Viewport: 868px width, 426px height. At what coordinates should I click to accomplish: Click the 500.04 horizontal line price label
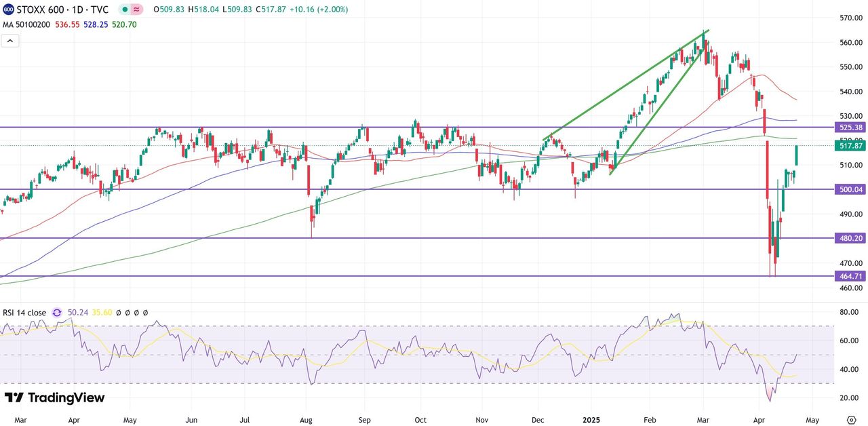(850, 189)
